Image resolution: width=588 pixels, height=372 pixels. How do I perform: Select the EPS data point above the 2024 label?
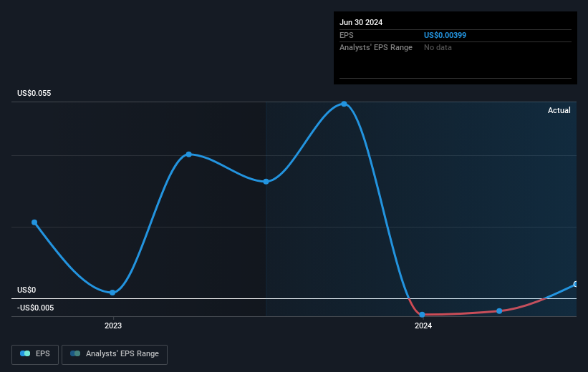point(423,315)
